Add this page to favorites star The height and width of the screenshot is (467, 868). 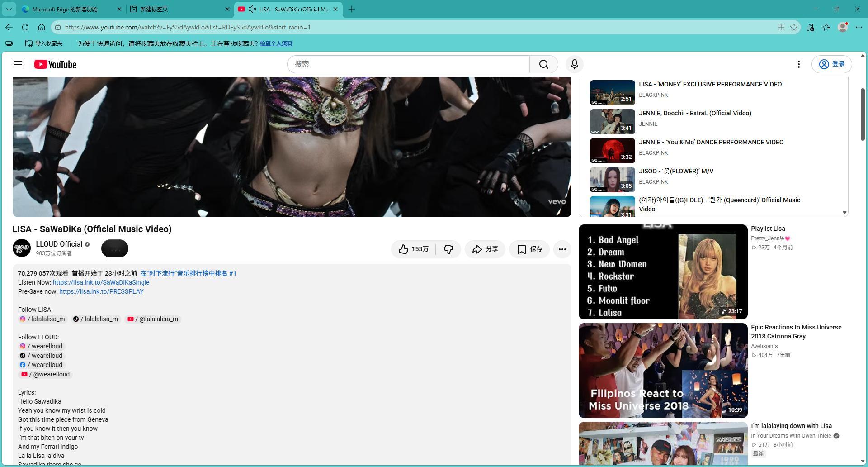point(794,27)
